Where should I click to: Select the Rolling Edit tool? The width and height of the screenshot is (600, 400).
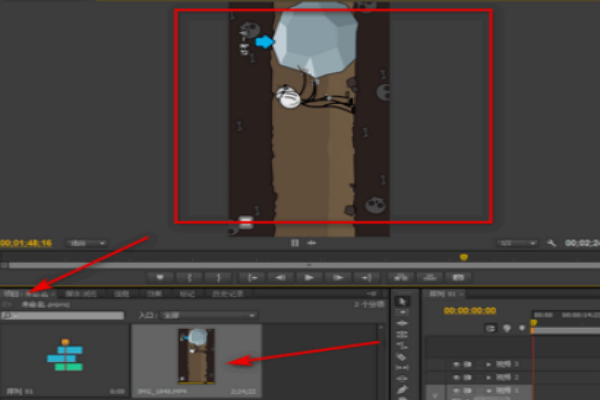402,335
